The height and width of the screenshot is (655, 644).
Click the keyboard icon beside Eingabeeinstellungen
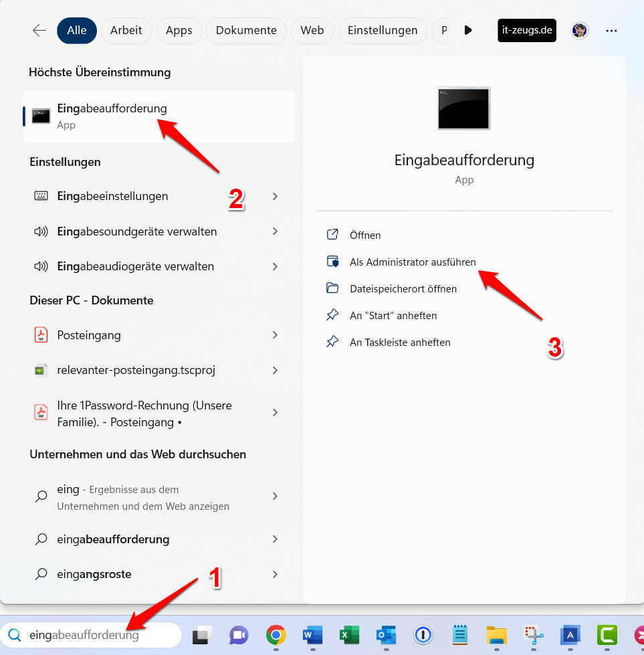point(41,195)
